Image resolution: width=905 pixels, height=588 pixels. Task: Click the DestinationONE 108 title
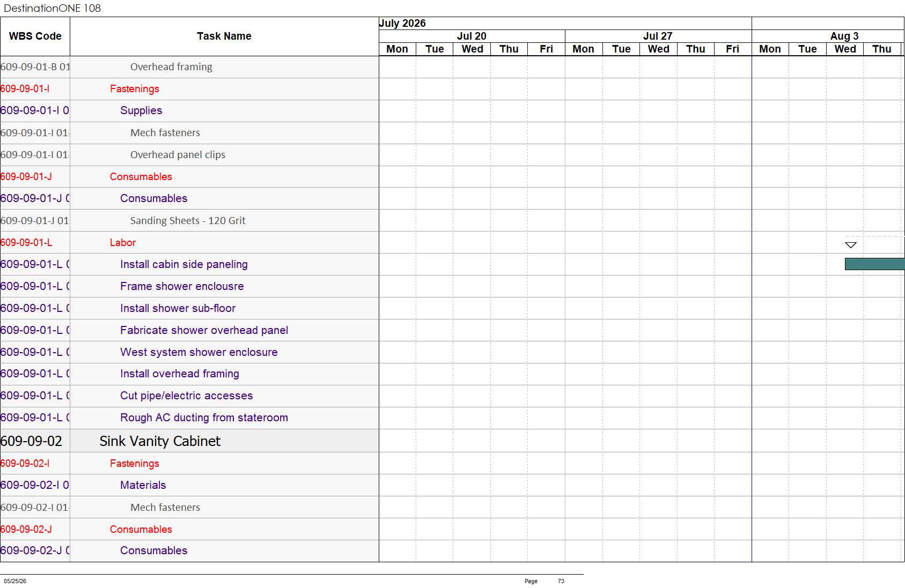point(52,9)
